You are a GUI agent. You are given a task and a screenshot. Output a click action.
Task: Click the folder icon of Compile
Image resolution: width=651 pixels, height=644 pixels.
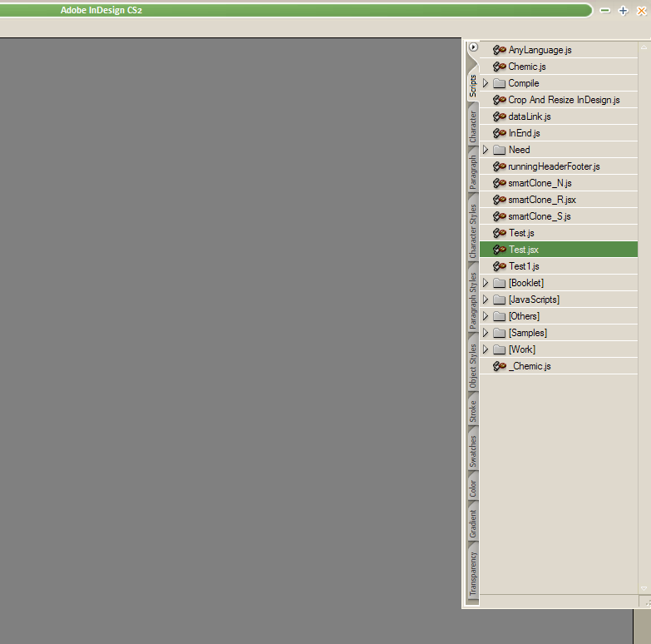click(499, 83)
